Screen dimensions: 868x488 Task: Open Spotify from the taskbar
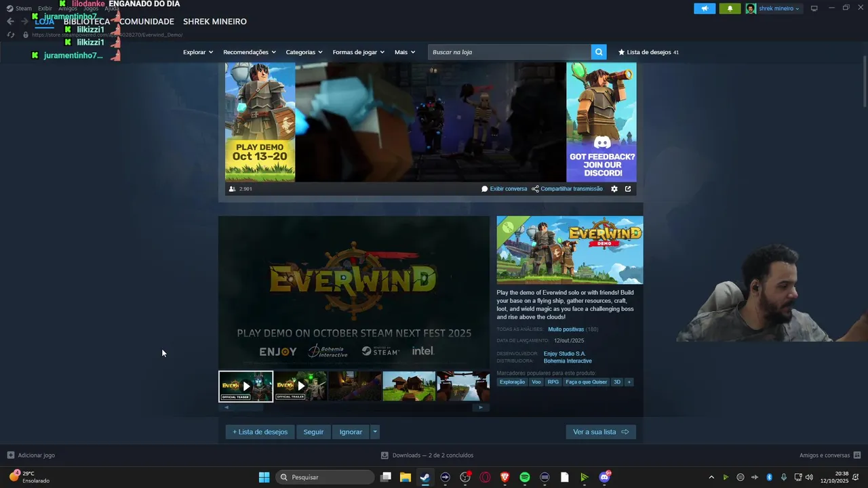[525, 477]
